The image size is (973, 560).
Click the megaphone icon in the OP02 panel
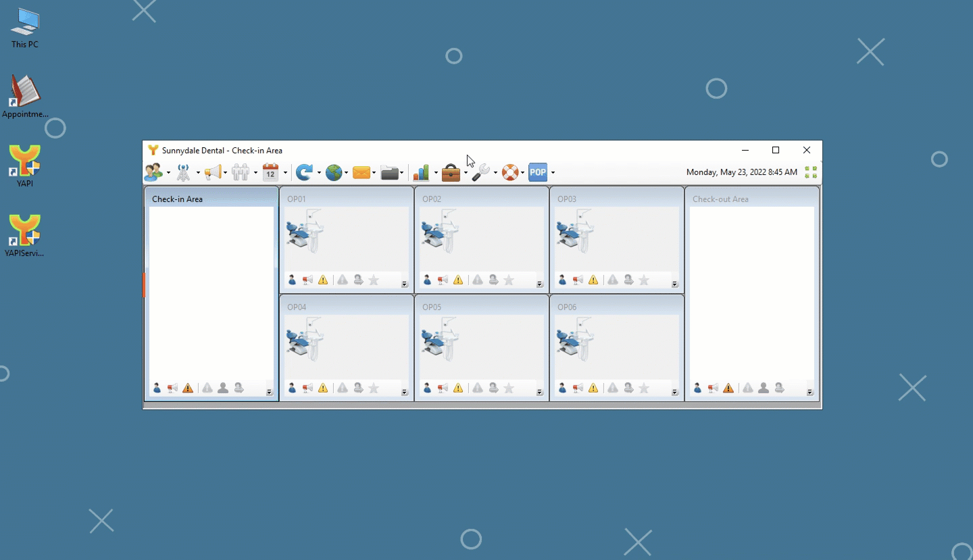[x=443, y=280]
